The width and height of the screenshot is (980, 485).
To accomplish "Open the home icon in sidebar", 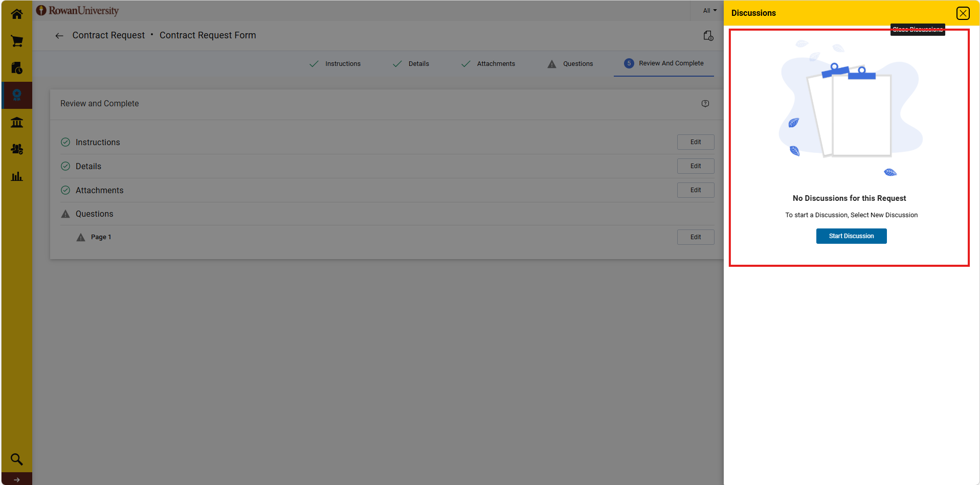I will (x=17, y=14).
